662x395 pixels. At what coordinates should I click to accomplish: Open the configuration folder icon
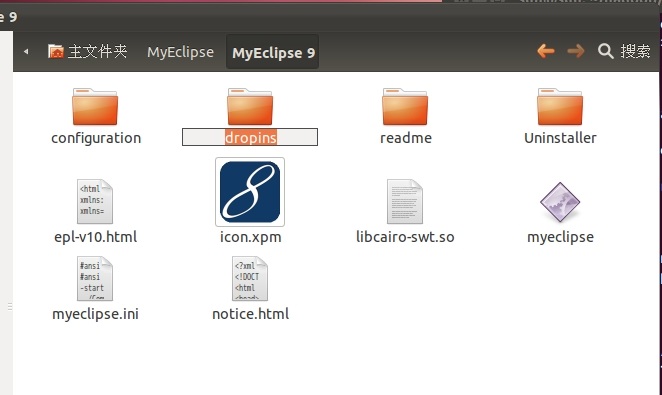95,107
